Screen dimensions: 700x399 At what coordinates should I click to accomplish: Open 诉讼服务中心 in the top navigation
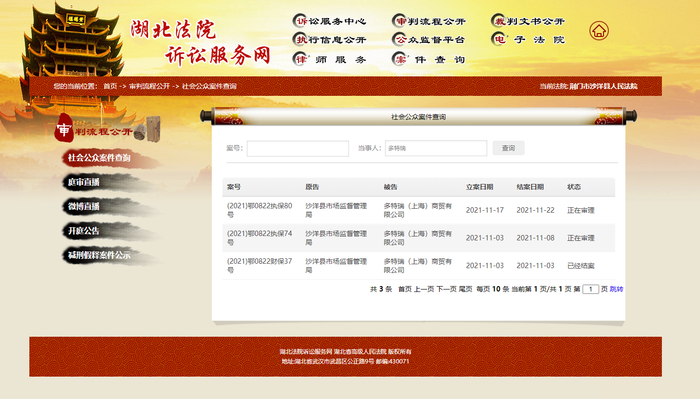click(329, 21)
